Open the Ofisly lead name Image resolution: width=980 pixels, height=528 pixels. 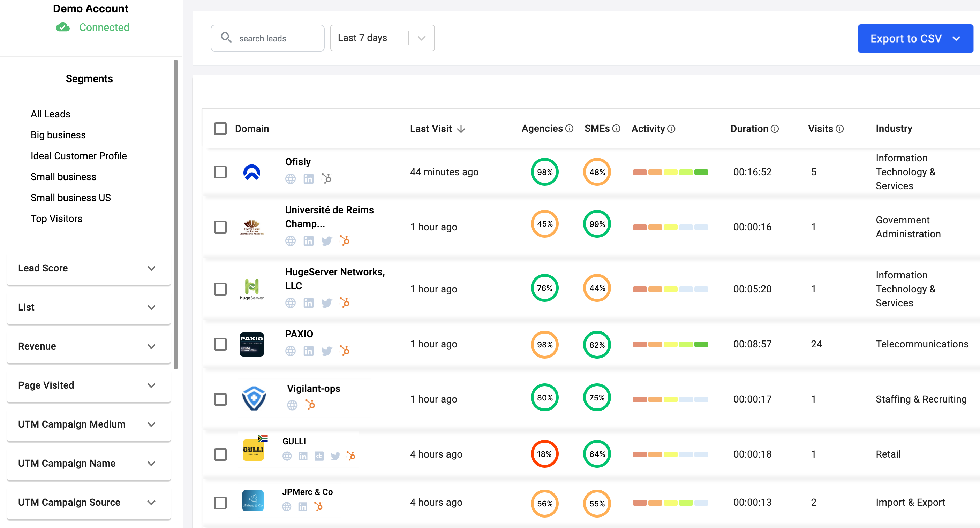(298, 162)
